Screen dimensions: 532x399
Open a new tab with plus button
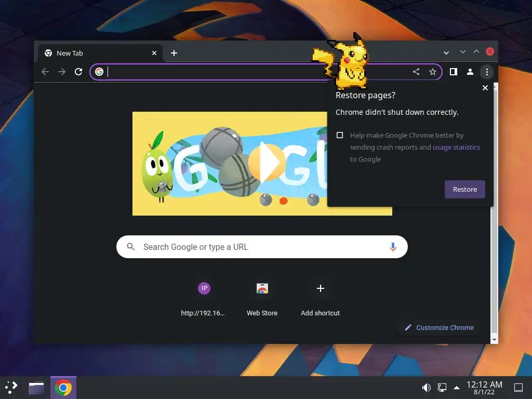click(174, 53)
